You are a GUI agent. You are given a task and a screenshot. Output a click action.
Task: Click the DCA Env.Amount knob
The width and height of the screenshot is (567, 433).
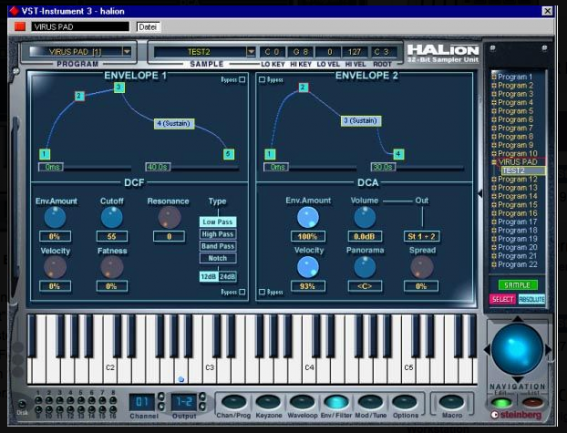[308, 217]
